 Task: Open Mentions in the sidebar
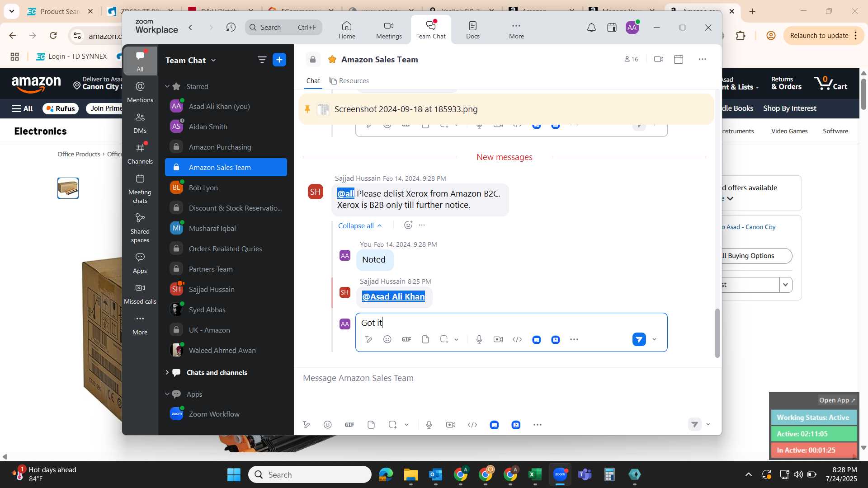(x=140, y=92)
